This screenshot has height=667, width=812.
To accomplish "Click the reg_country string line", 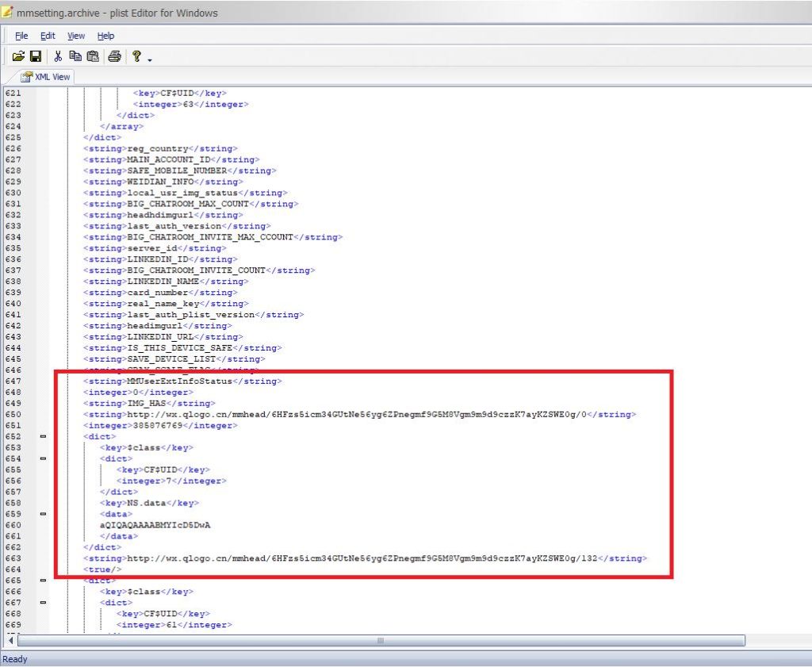I will pos(160,148).
